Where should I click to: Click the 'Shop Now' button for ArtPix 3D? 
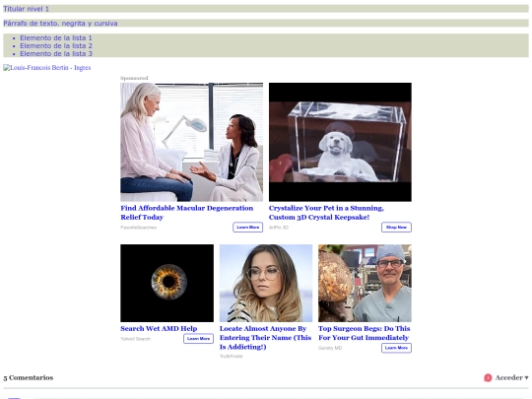pyautogui.click(x=396, y=228)
